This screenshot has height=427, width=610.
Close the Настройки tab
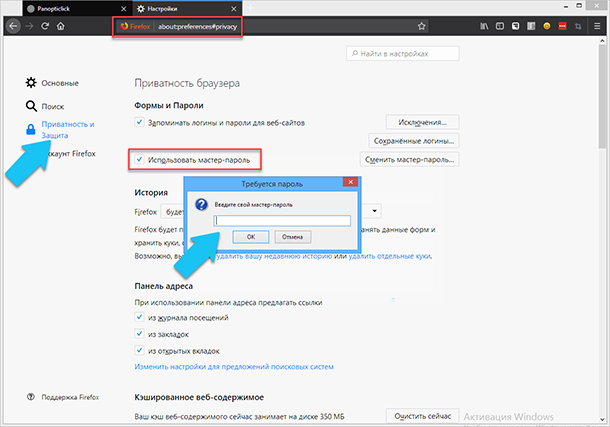[x=233, y=9]
